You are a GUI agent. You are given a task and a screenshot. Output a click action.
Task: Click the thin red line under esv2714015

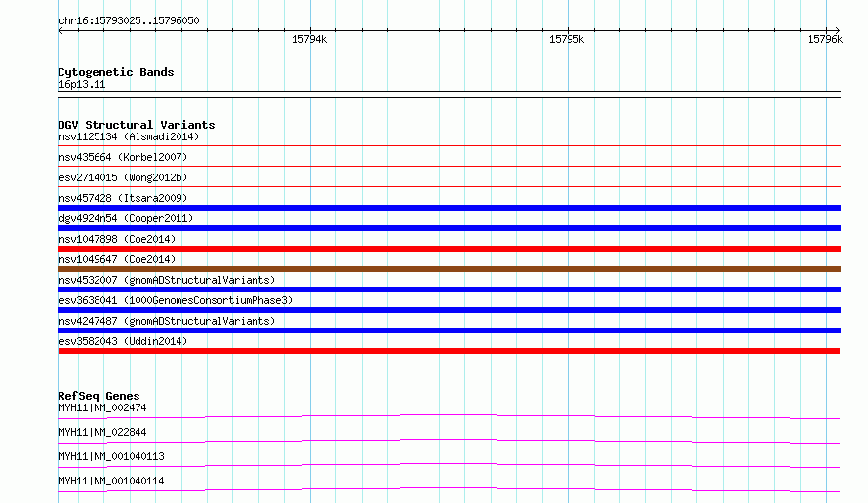point(449,186)
